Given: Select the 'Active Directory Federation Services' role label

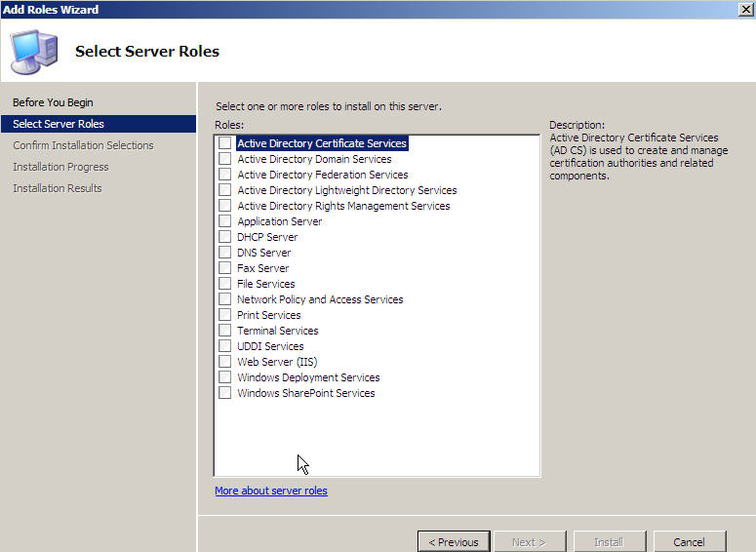Looking at the screenshot, I should (x=323, y=175).
